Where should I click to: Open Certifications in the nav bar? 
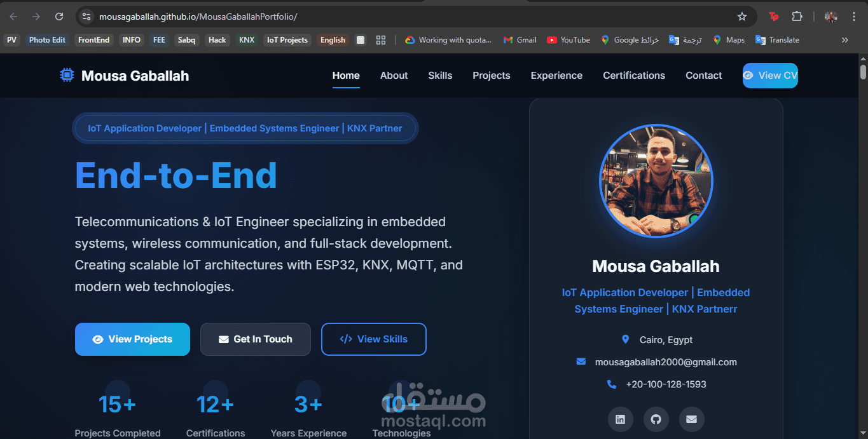point(634,75)
